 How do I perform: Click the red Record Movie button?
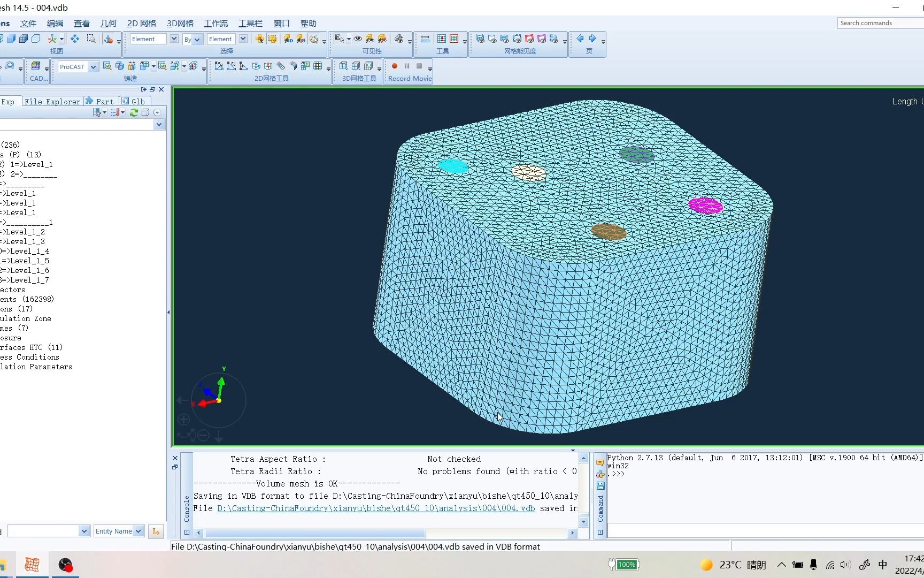tap(395, 66)
